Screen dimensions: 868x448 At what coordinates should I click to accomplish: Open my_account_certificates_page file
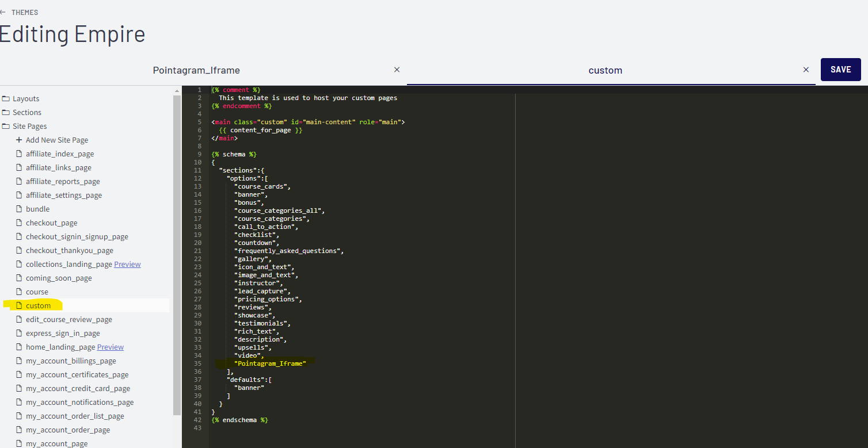click(x=77, y=374)
